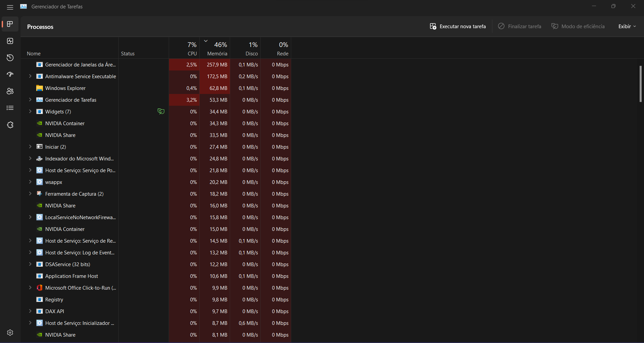This screenshot has width=644, height=343.
Task: Select the Processes sidebar icon
Action: (10, 24)
